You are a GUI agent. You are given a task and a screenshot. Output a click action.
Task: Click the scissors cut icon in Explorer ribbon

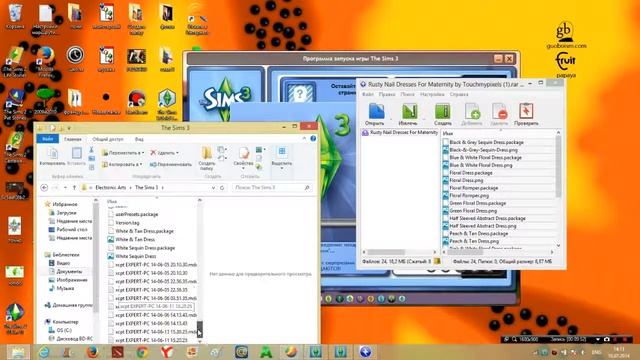coord(91,150)
